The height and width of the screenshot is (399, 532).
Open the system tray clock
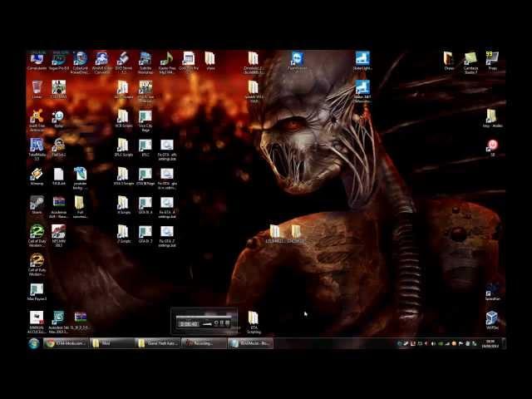(x=490, y=343)
